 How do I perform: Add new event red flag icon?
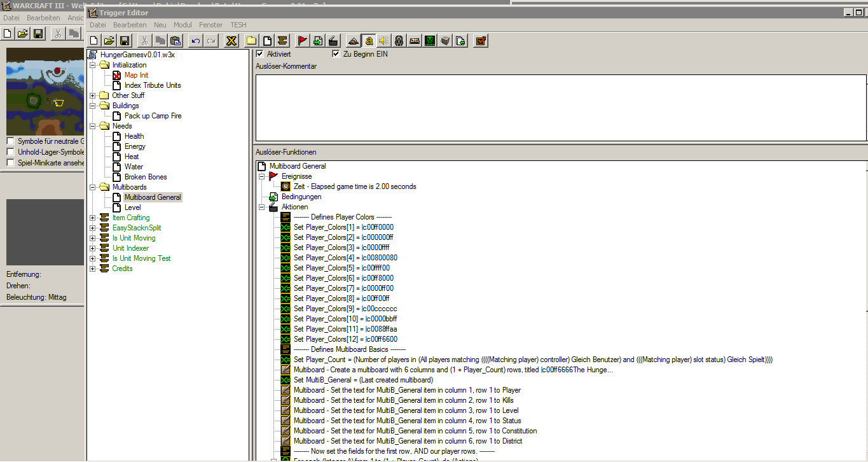click(303, 41)
